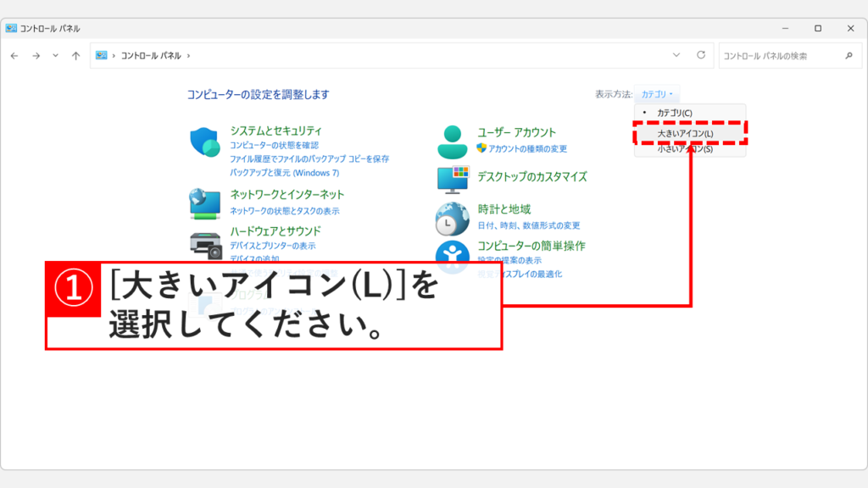Refresh the Control Panel view
This screenshot has height=488, width=868.
coord(701,55)
